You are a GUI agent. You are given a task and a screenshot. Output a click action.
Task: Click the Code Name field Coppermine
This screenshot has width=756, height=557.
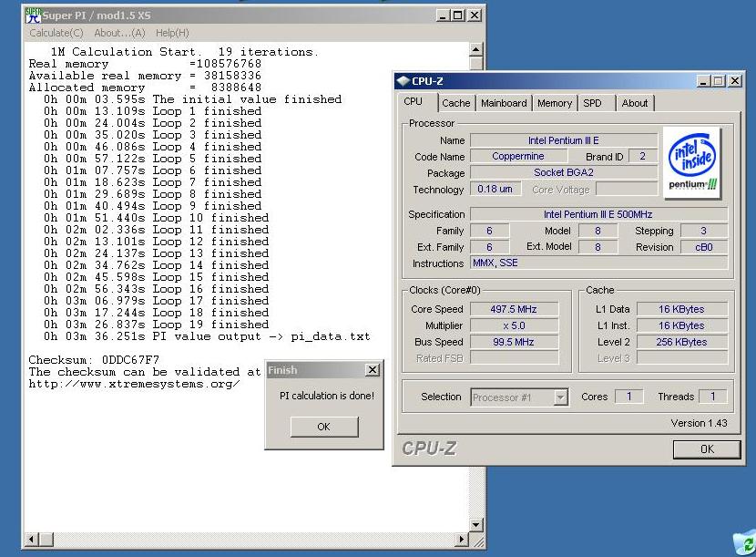pos(518,157)
